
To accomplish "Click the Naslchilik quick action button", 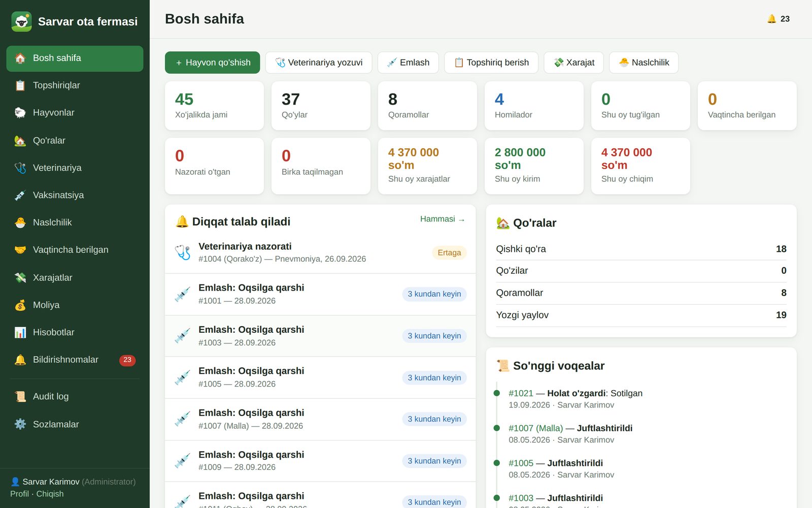I will pos(644,62).
